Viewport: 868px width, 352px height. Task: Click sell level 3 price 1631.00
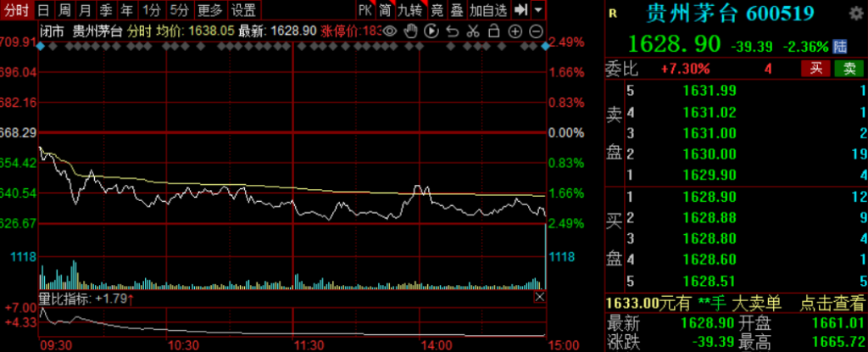(709, 134)
